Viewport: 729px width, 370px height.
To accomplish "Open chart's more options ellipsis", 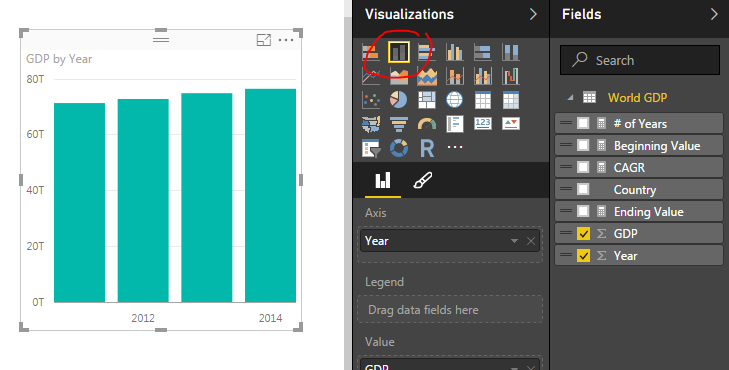I will point(286,40).
